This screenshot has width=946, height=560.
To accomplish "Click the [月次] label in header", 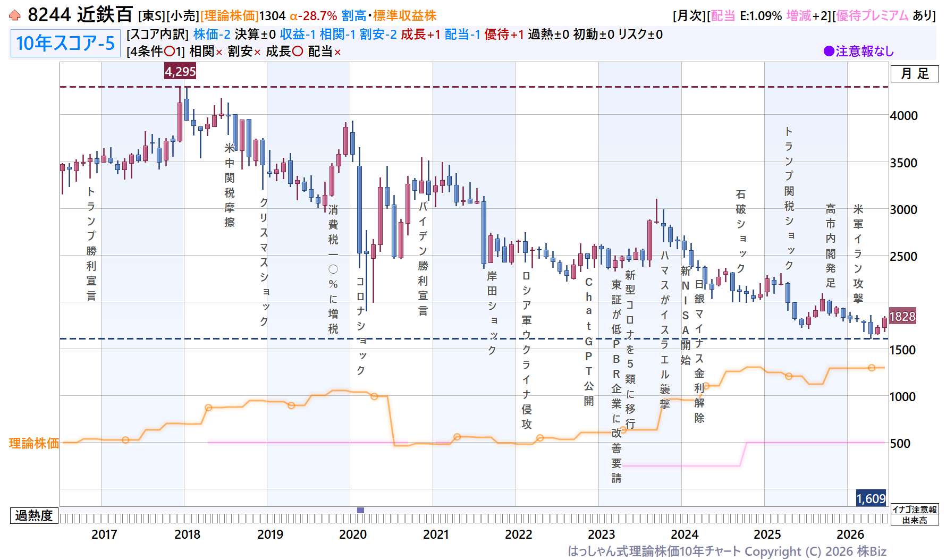I will 689,16.
